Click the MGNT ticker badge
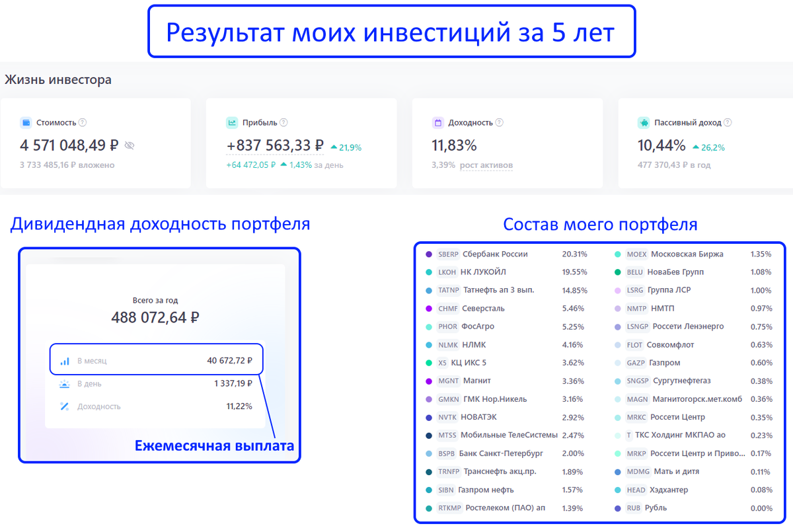 tap(448, 381)
